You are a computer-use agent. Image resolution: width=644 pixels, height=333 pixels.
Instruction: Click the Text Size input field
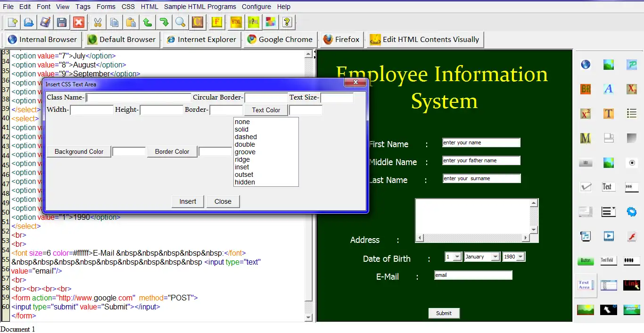pyautogui.click(x=337, y=98)
